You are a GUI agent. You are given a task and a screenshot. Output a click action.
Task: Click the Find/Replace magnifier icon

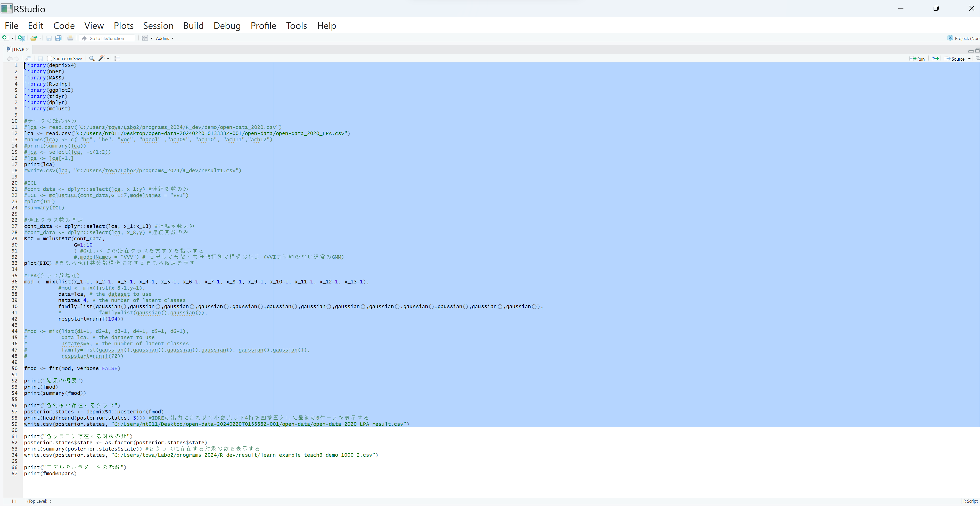click(x=92, y=59)
